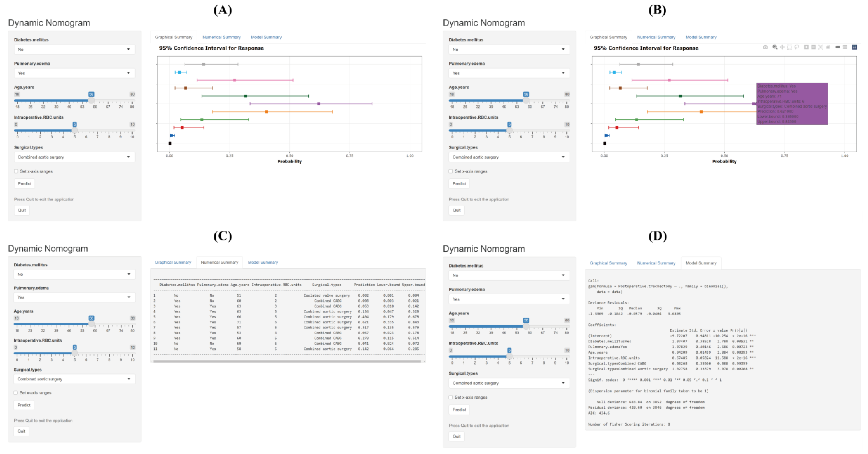This screenshot has height=454, width=868.
Task: Switch to Numerical Summary tab in panel A
Action: pos(221,37)
